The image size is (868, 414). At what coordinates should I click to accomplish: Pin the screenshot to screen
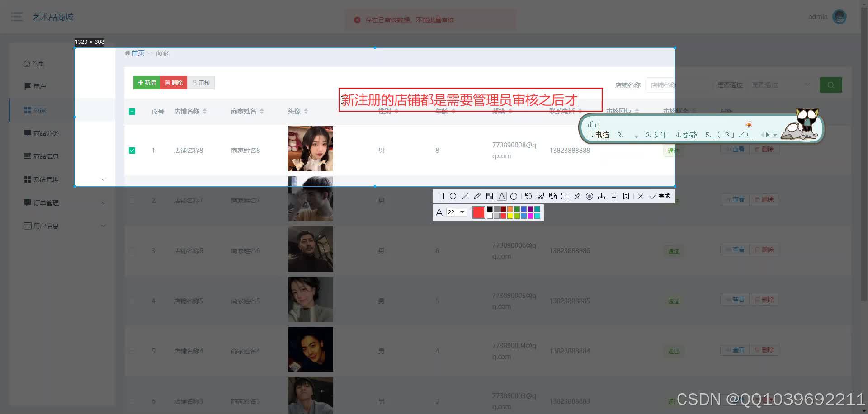[577, 196]
